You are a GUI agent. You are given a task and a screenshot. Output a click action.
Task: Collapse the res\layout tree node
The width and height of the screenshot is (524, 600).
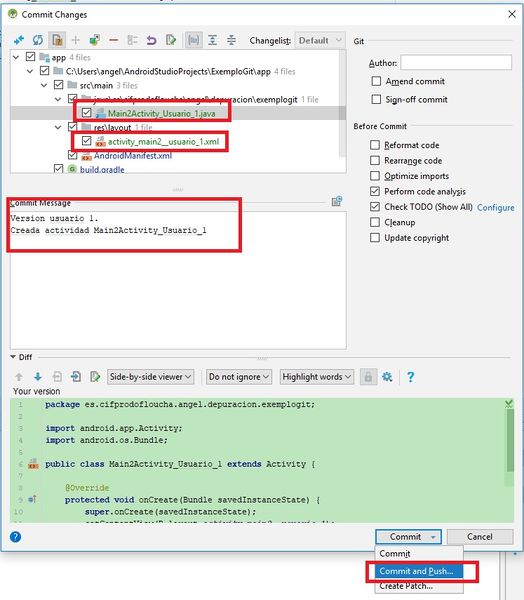58,127
